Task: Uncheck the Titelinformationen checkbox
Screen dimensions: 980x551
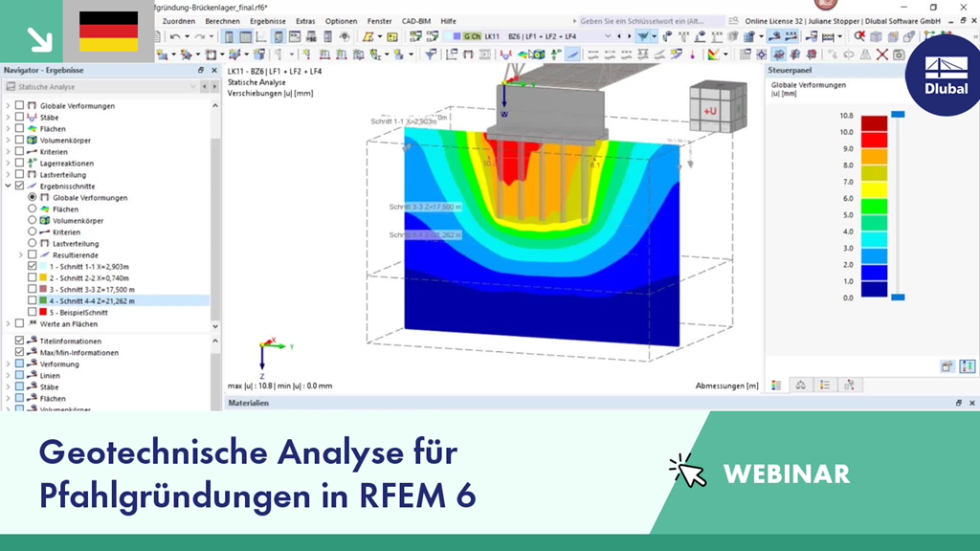Action: click(19, 341)
